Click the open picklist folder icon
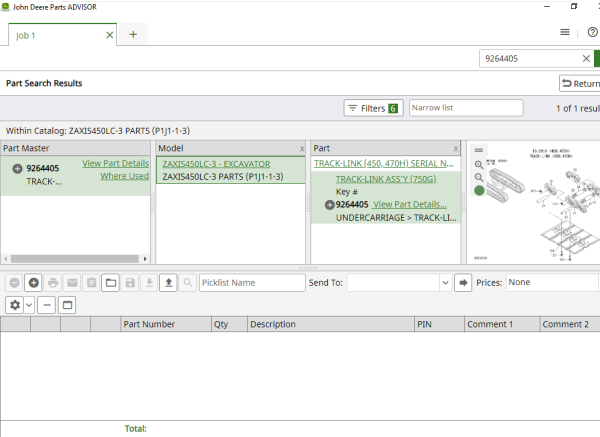600x437 pixels. (111, 283)
